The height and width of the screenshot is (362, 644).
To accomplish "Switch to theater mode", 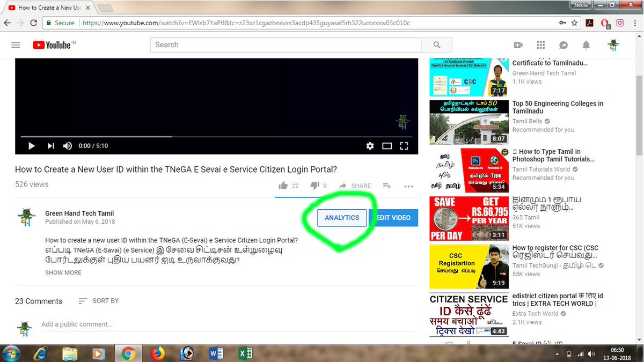I will click(387, 146).
